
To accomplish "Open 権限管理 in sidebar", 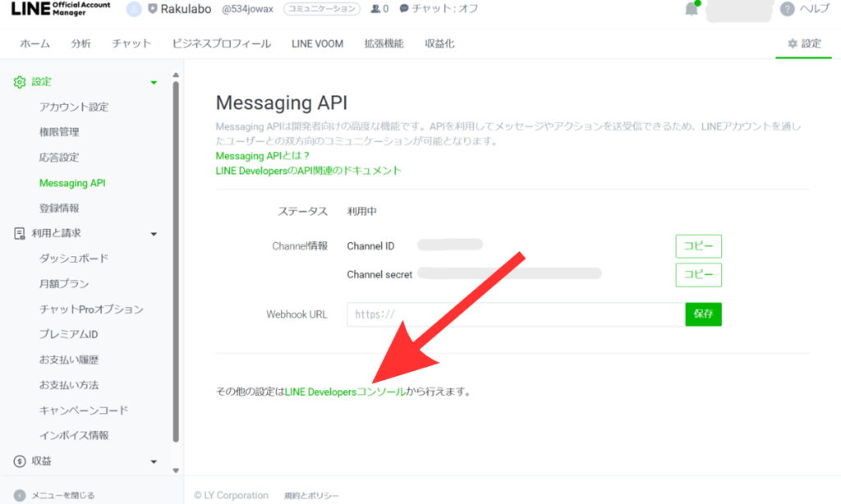I will click(x=59, y=132).
